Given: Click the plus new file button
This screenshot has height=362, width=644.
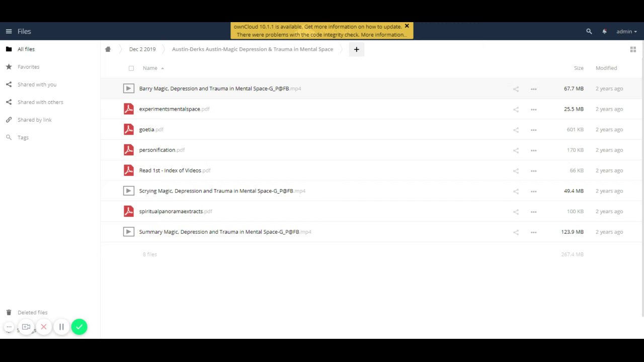Looking at the screenshot, I should [x=356, y=49].
